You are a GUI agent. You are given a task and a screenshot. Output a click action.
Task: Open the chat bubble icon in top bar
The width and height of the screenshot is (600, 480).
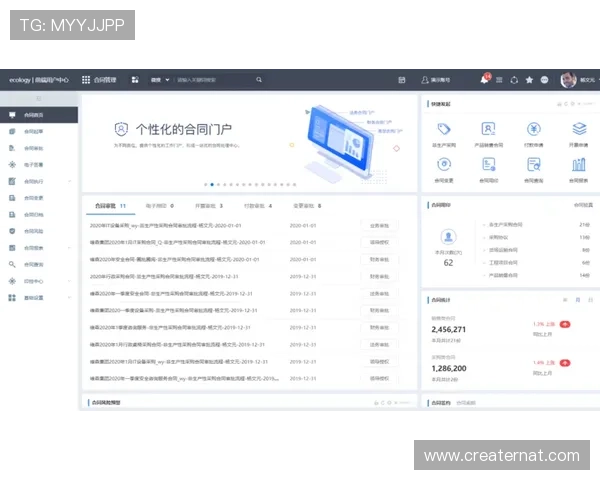(x=545, y=80)
